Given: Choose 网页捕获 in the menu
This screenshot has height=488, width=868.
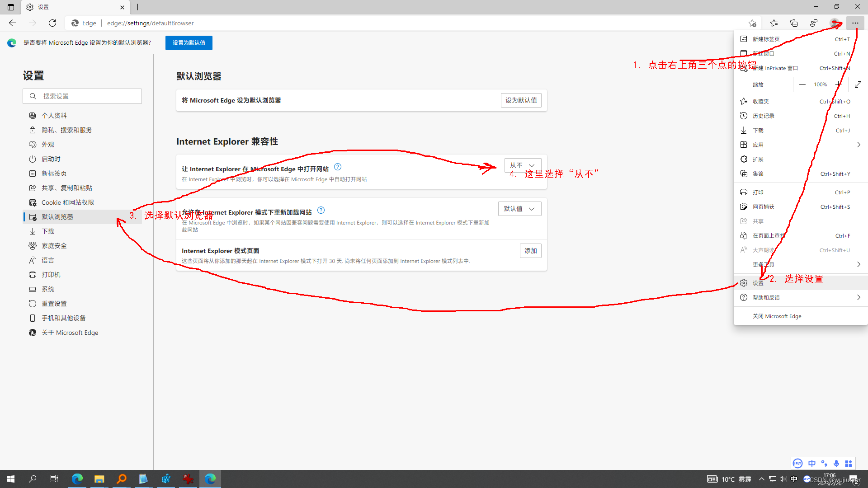Looking at the screenshot, I should point(801,207).
